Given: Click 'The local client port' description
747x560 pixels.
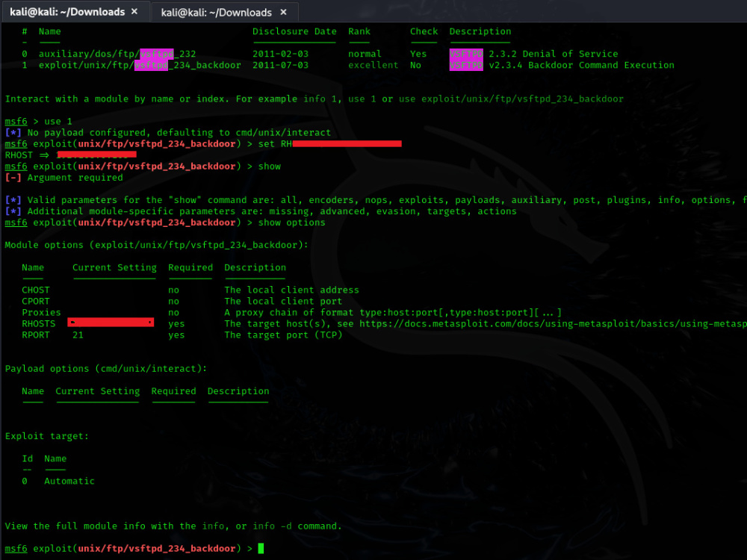Looking at the screenshot, I should point(283,302).
